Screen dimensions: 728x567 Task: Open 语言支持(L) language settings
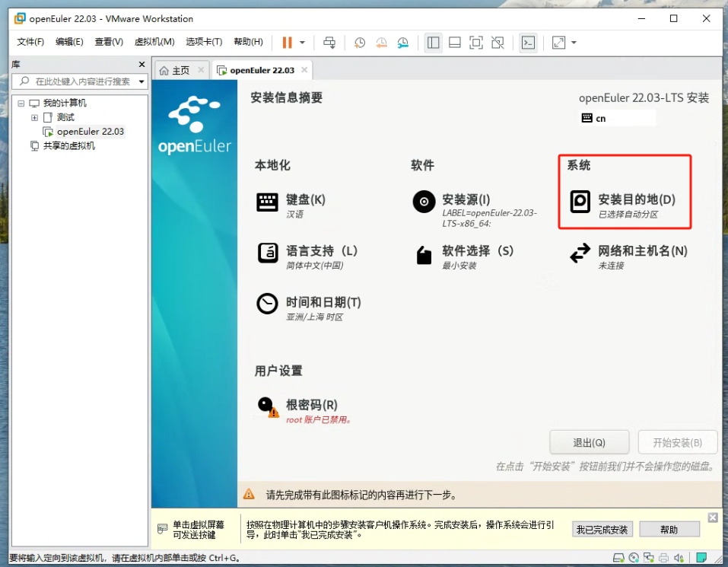point(307,256)
